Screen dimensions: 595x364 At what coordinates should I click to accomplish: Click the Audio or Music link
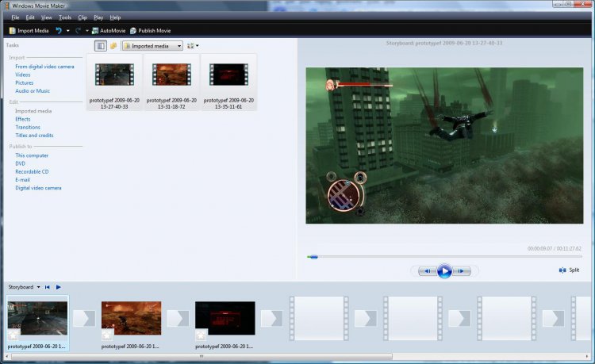pos(33,91)
